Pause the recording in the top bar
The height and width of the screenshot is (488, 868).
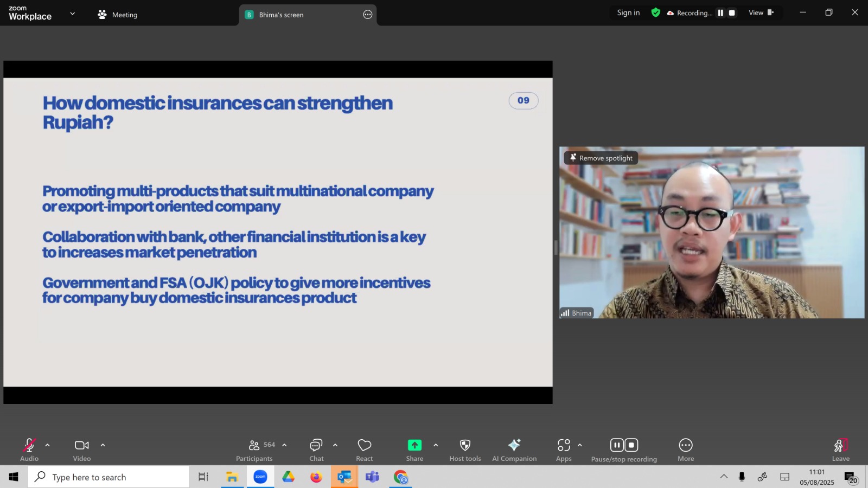pyautogui.click(x=720, y=13)
